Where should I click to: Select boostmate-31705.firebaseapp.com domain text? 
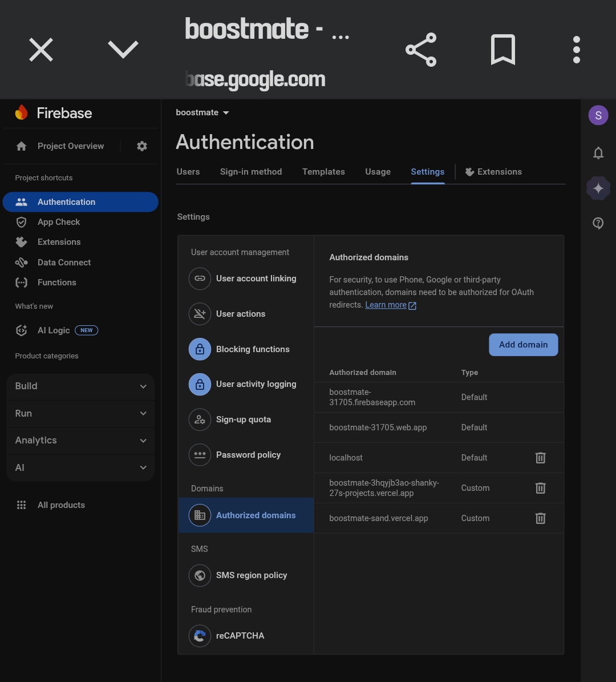(372, 397)
